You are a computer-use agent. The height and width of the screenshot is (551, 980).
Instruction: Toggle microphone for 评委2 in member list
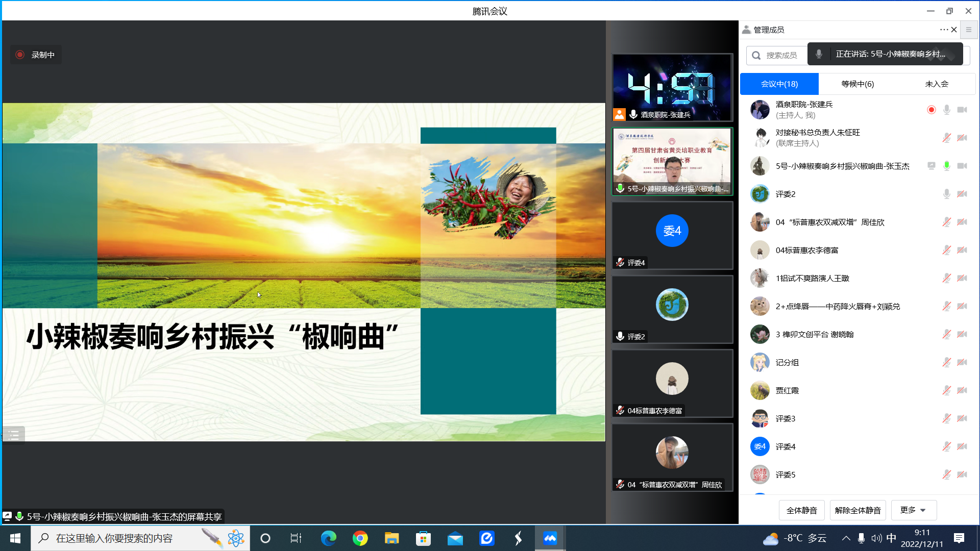(946, 194)
